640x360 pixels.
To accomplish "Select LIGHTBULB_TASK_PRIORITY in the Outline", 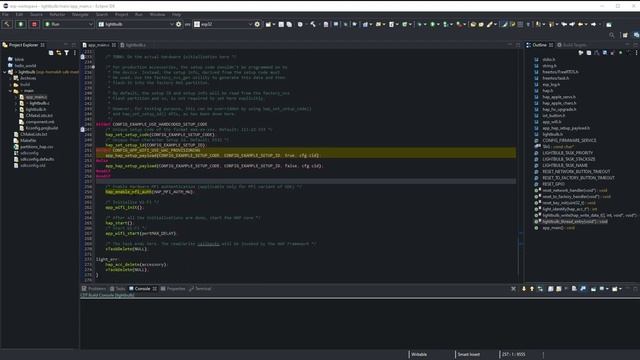I will pos(567,153).
